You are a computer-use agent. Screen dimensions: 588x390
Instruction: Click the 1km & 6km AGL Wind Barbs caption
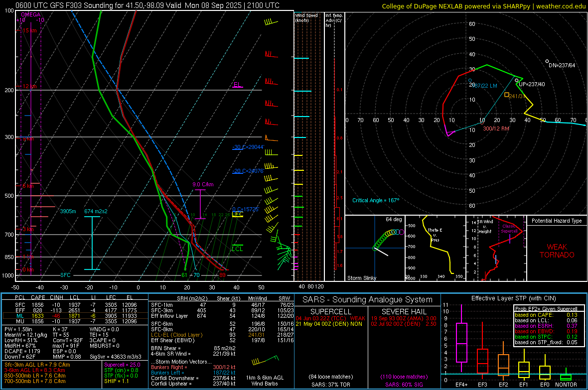pos(265,381)
